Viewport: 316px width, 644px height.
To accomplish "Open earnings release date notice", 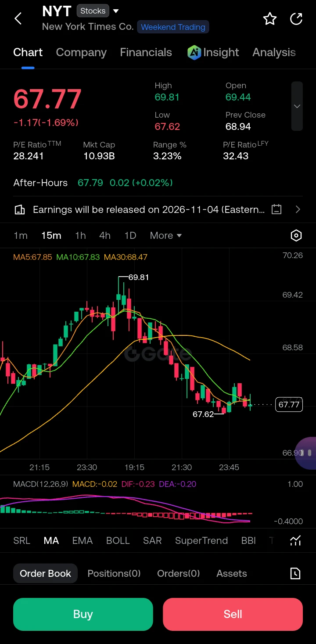I will coord(149,209).
